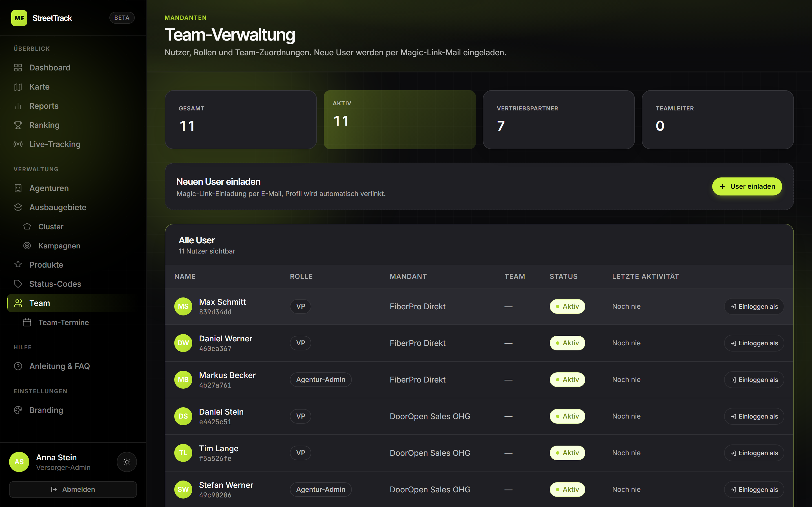Toggle light/dark theme sun button
Viewport: 812px width, 507px height.
pos(127,462)
